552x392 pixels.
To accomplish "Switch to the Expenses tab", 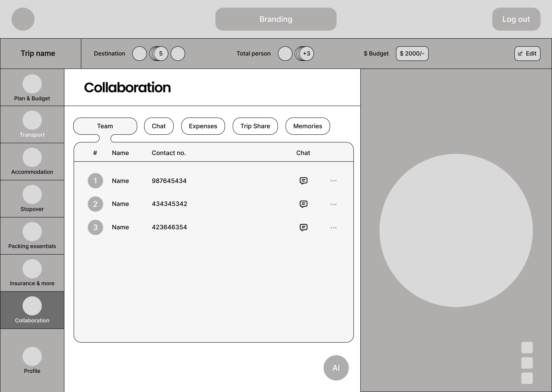I will 203,126.
